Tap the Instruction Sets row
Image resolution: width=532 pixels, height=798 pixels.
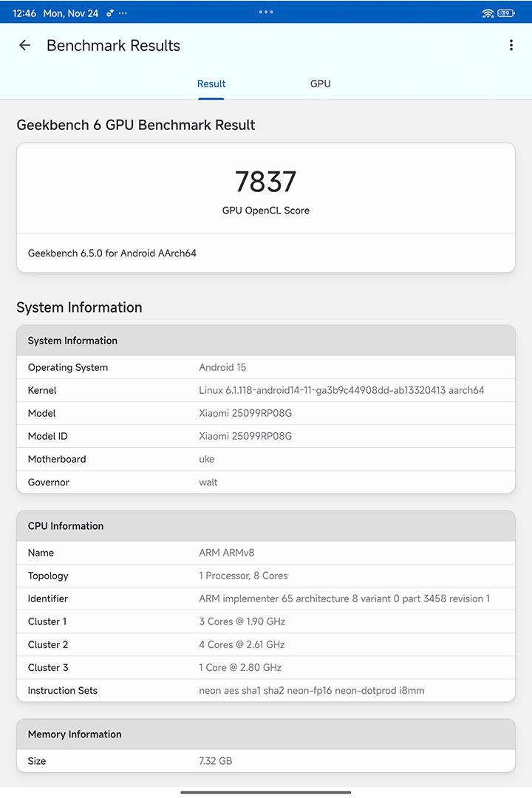(x=265, y=690)
